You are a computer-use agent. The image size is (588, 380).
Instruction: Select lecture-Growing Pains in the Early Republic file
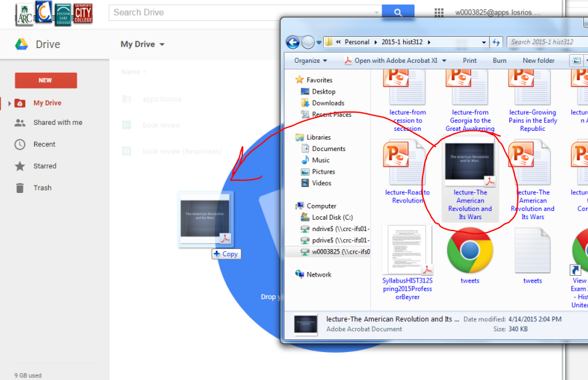[x=533, y=102]
